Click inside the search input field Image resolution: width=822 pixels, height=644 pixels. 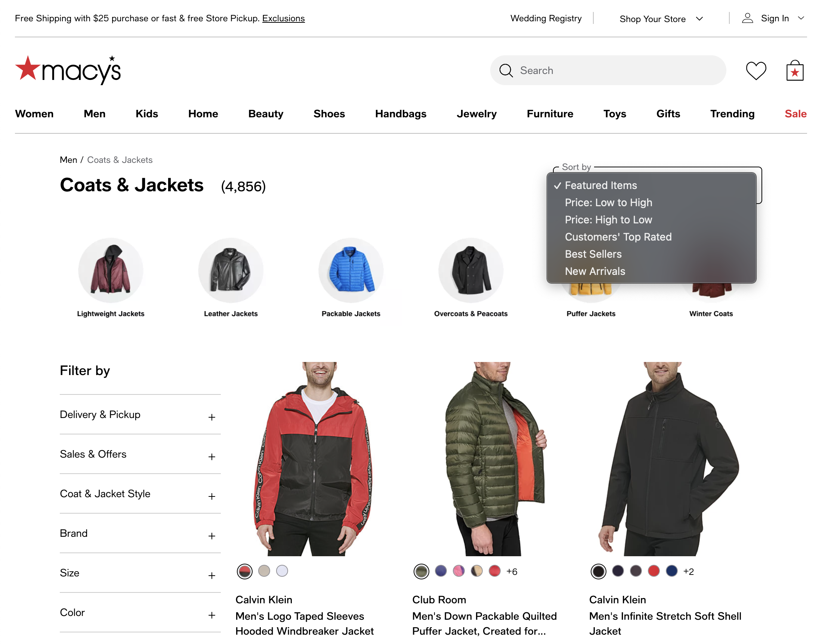click(603, 70)
